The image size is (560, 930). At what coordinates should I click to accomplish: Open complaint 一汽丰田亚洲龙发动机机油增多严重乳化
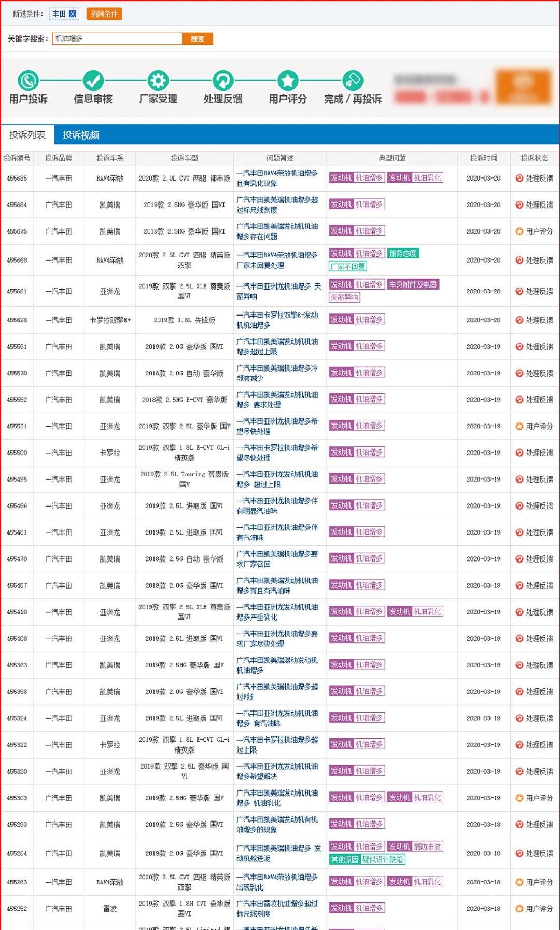[x=277, y=612]
